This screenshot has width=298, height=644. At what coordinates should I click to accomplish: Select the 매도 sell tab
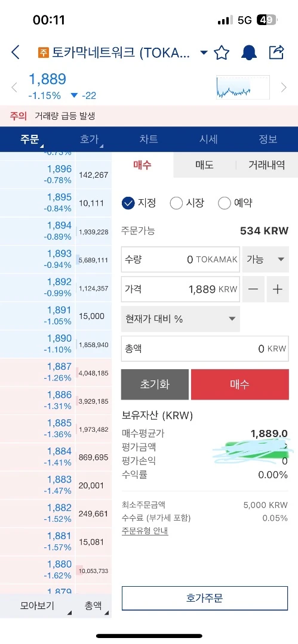tap(205, 165)
